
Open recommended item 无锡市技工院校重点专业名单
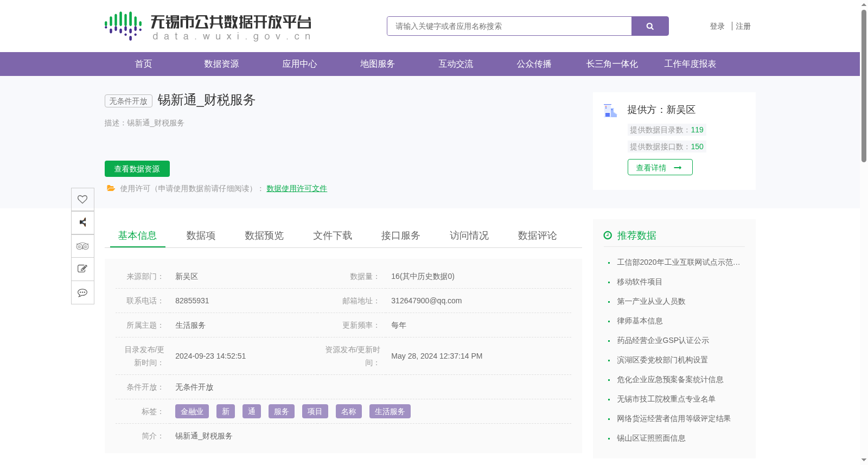(666, 399)
